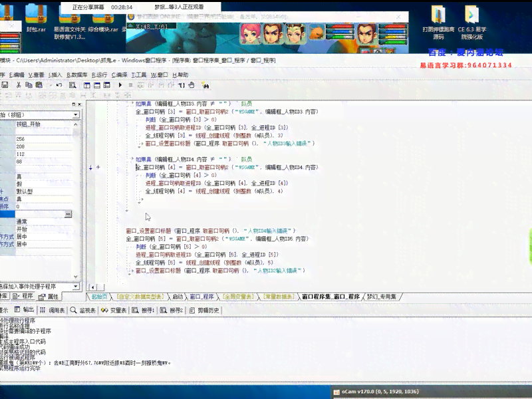Open the B.数据库 menu
The height and width of the screenshot is (399, 532).
pyautogui.click(x=77, y=74)
